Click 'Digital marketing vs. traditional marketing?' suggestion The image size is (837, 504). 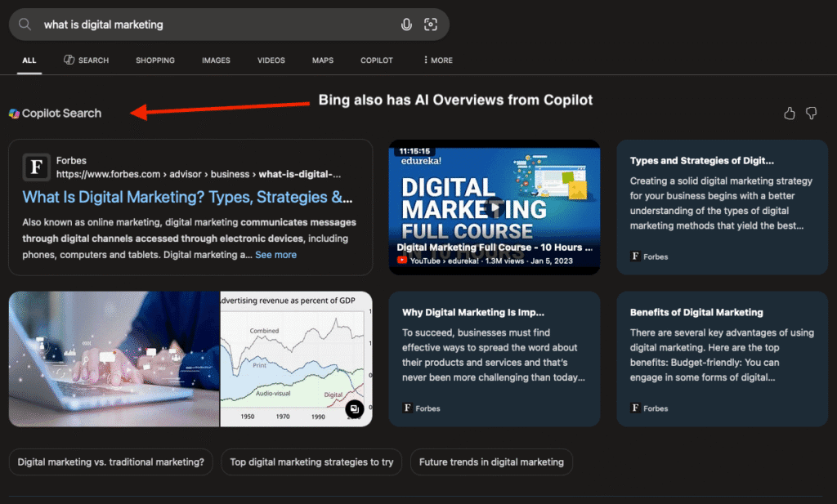[110, 462]
